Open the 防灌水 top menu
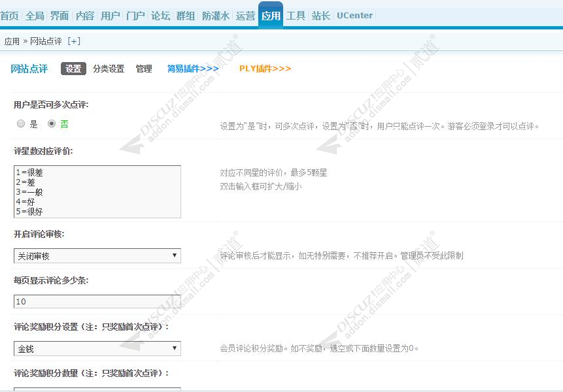This screenshot has height=392, width=563. pyautogui.click(x=215, y=16)
